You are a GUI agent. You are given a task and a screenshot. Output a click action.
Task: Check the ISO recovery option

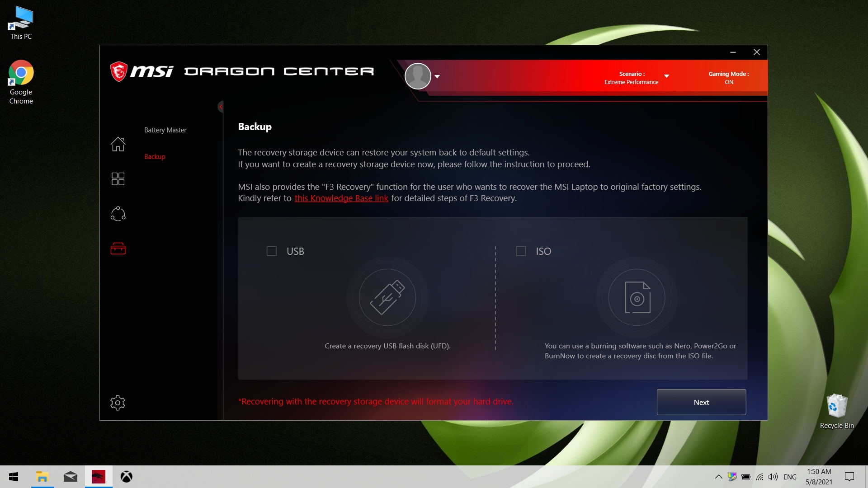pos(521,251)
